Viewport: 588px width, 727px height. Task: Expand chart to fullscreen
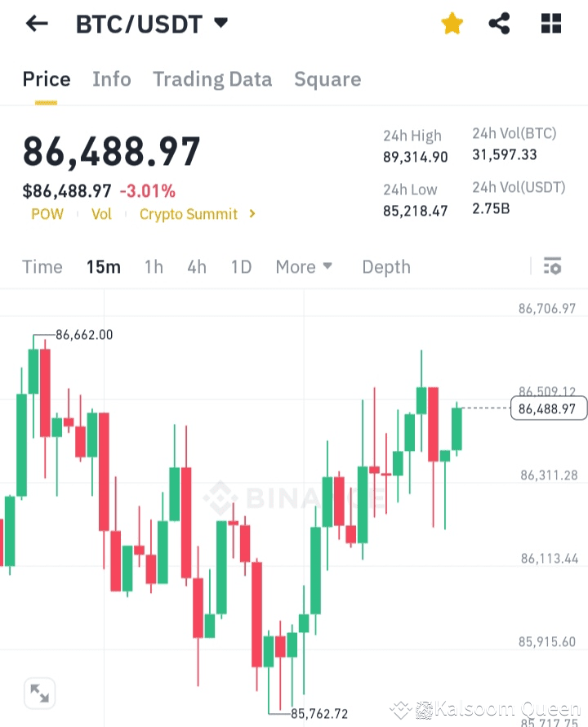[x=39, y=694]
